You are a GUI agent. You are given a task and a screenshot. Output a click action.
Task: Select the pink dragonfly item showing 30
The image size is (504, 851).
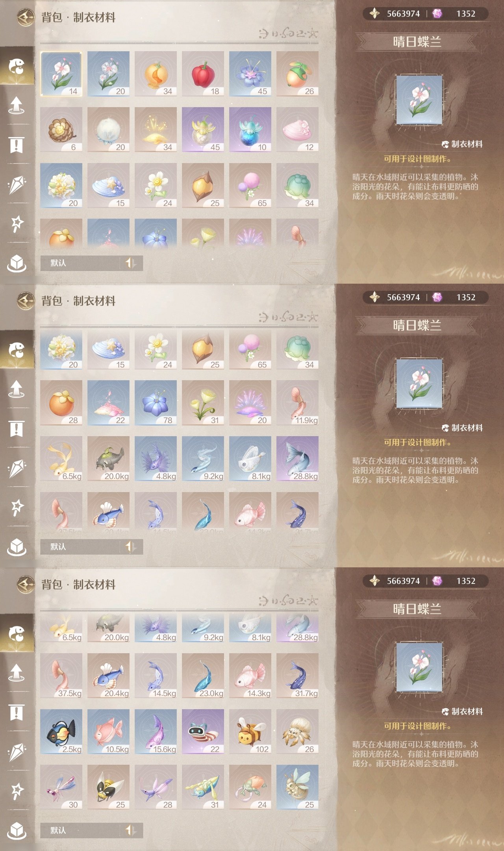coord(61,787)
